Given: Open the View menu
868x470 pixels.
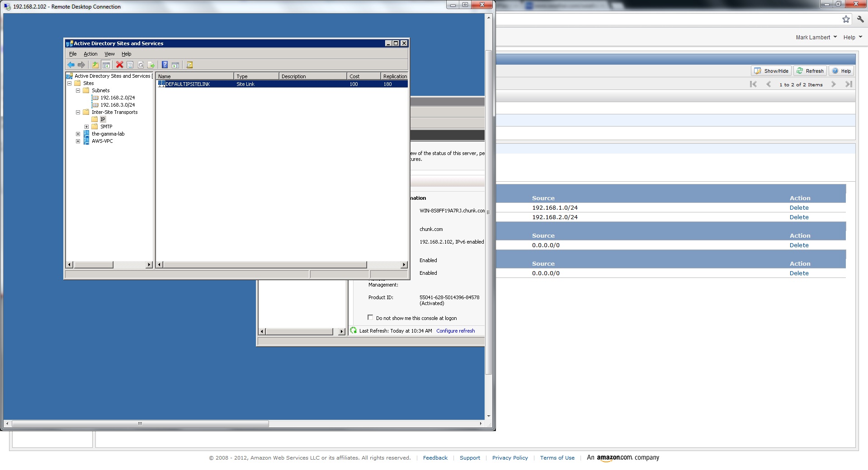Looking at the screenshot, I should tap(109, 54).
